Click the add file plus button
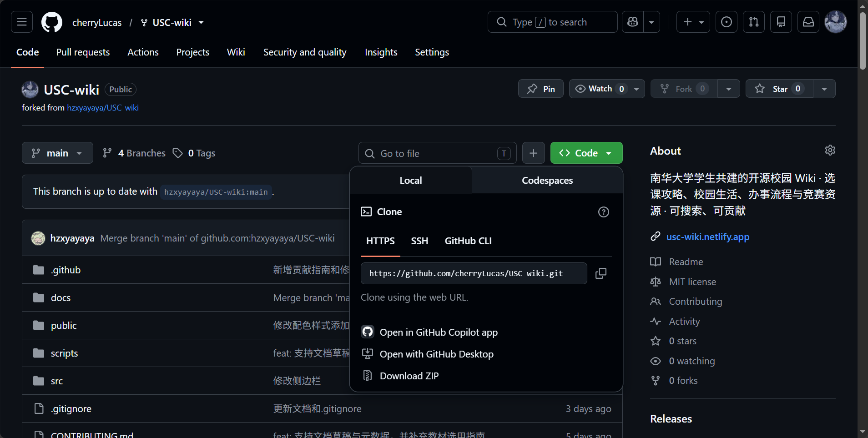 coord(534,153)
